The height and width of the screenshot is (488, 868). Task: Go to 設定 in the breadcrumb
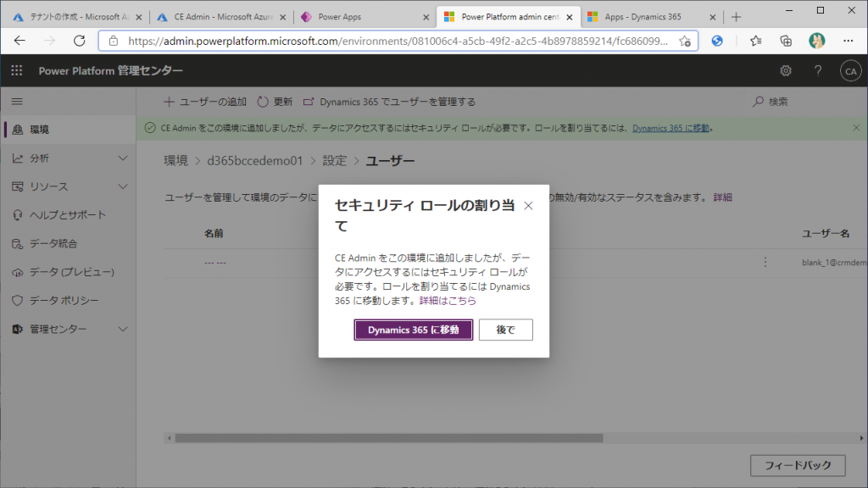coord(334,161)
